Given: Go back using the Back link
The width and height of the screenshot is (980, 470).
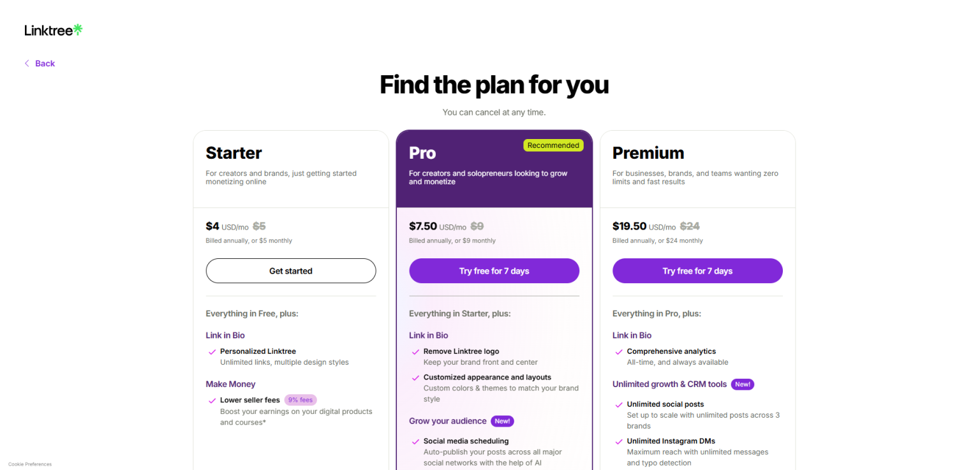Looking at the screenshot, I should pos(45,63).
